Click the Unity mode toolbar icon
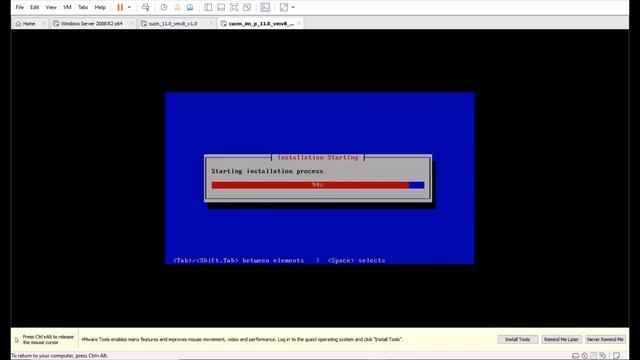 (247, 7)
